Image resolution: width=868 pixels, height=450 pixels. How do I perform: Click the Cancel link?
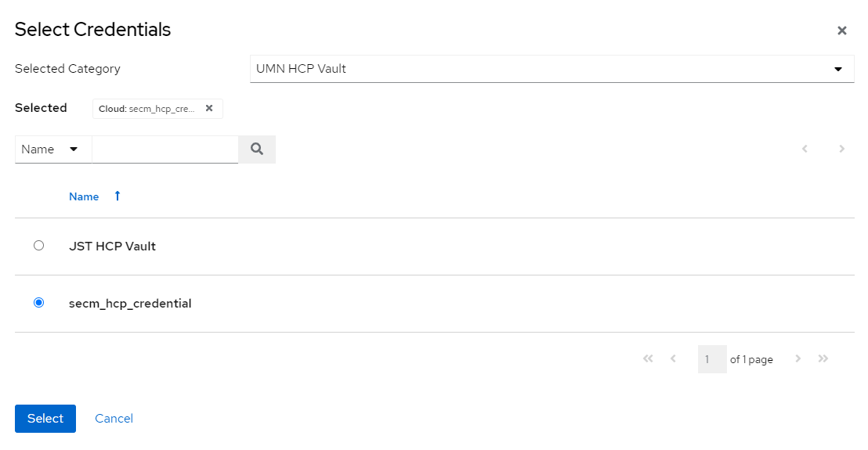(114, 419)
